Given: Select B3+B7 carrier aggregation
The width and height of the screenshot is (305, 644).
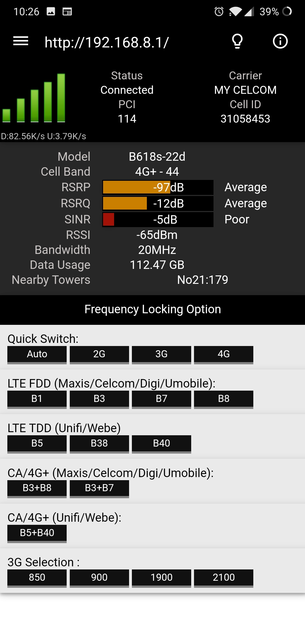Looking at the screenshot, I should point(99,489).
